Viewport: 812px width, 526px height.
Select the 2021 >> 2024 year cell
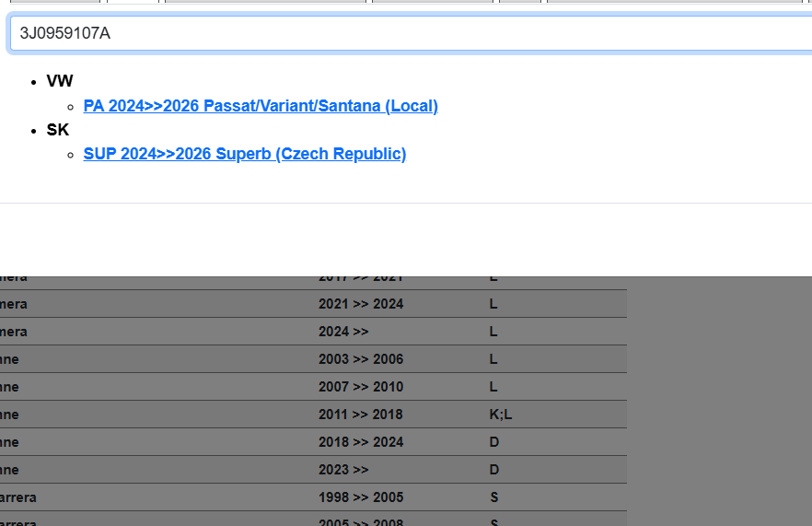coord(361,304)
